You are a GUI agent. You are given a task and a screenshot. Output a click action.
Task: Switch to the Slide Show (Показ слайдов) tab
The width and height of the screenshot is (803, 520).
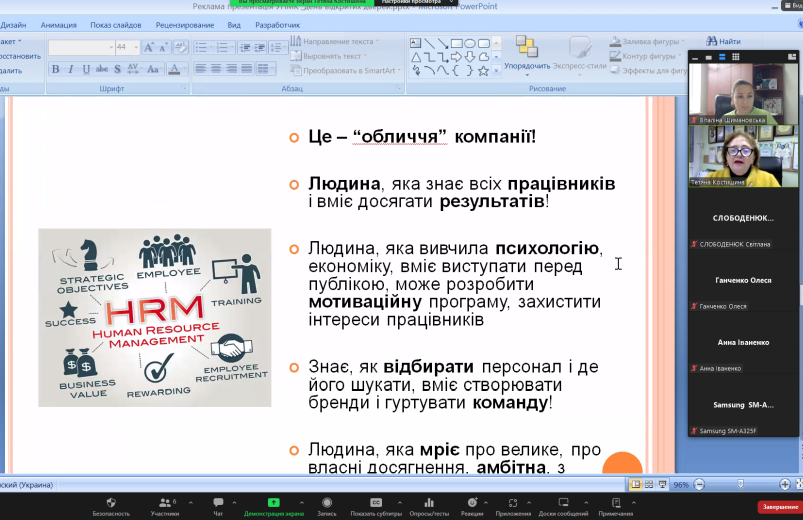click(115, 25)
